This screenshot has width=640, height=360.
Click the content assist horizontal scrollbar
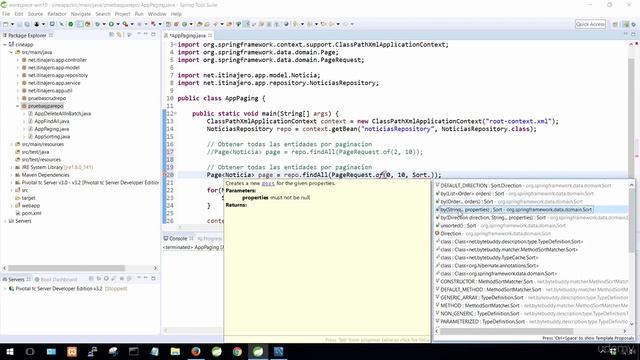506,331
